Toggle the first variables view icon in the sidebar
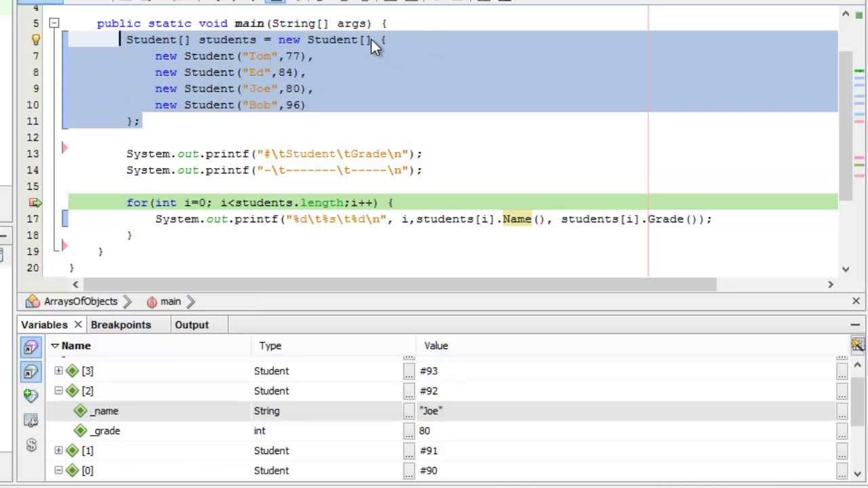Viewport: 868px width, 488px height. (x=31, y=348)
